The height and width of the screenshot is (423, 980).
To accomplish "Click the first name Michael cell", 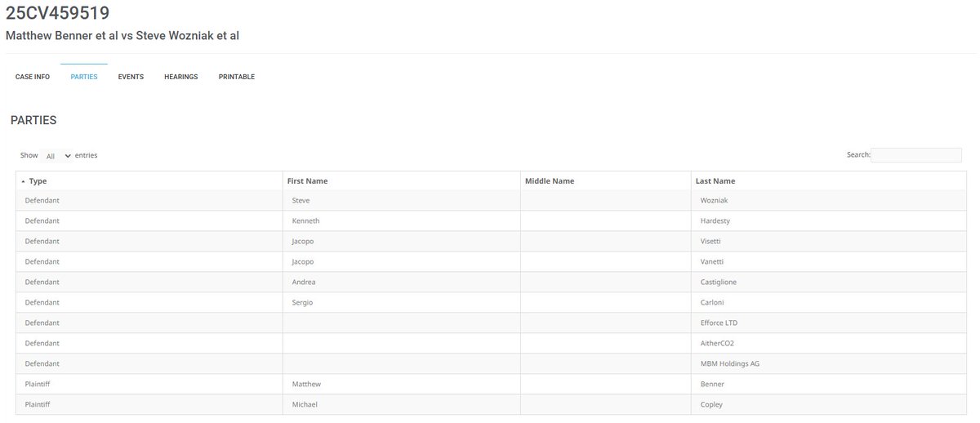I will [402, 405].
